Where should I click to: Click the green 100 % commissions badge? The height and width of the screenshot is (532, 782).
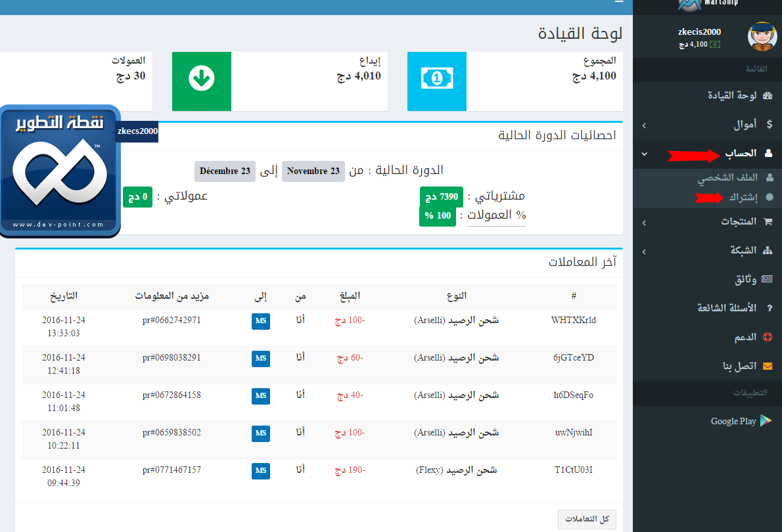(x=438, y=216)
